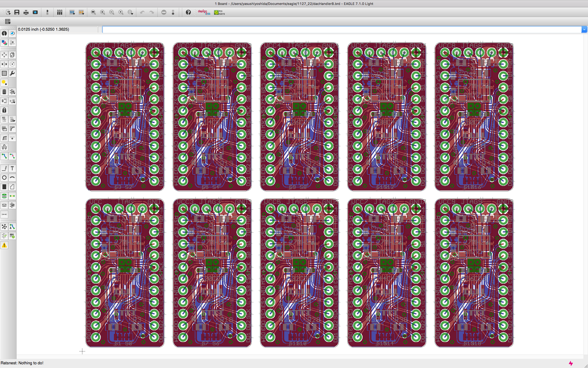Open the Errors warning icon
Image resolution: width=588 pixels, height=368 pixels.
4,245
